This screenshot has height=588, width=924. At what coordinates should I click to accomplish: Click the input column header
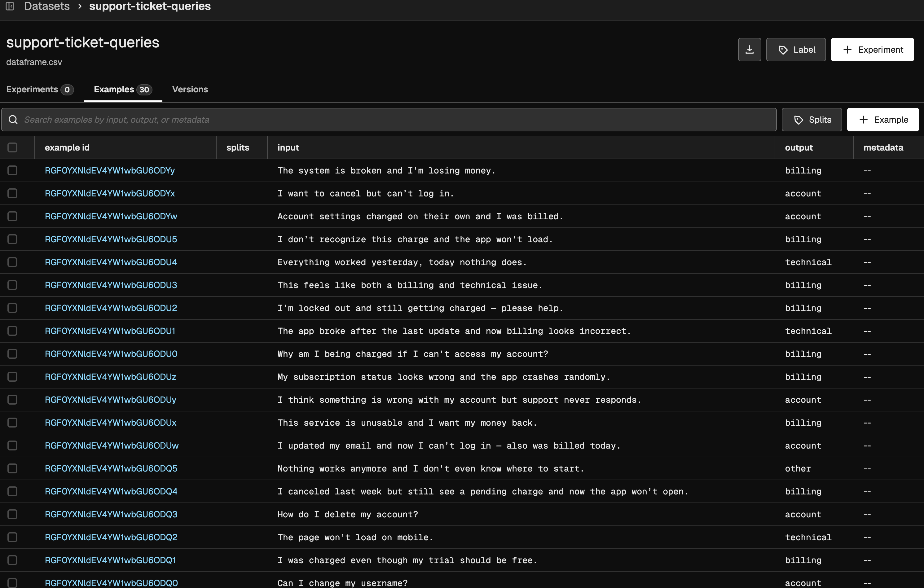coord(288,147)
